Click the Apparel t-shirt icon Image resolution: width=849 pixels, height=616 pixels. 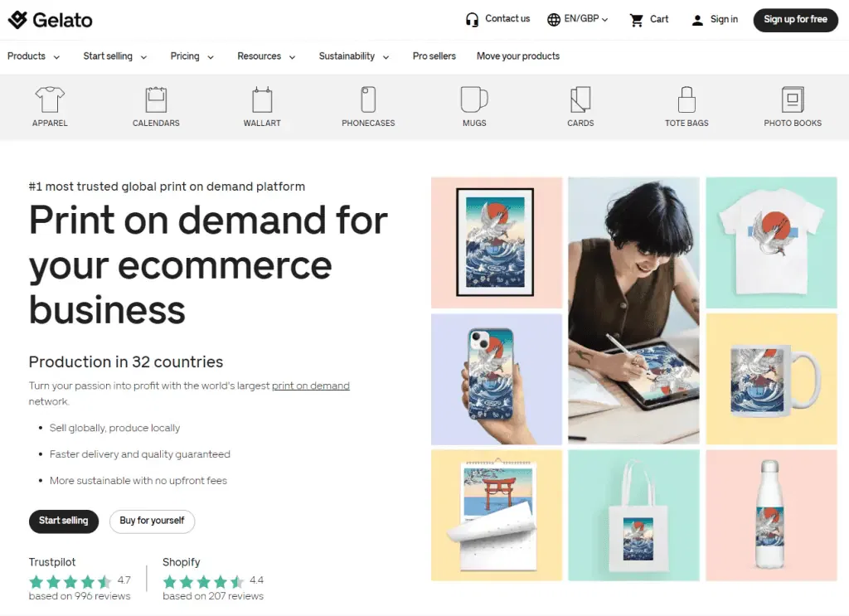coord(50,100)
